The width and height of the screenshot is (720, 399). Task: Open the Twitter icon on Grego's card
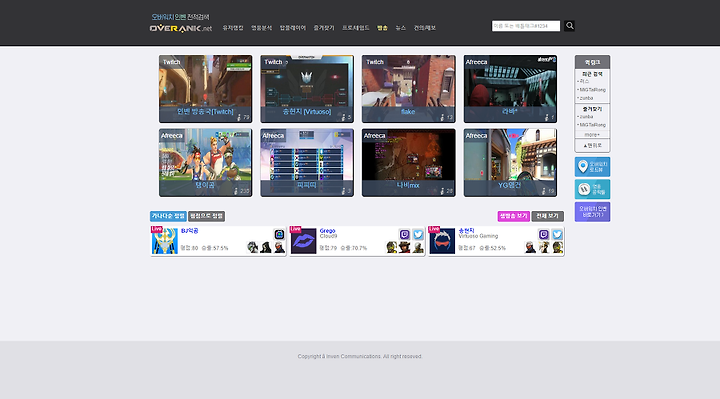(418, 235)
